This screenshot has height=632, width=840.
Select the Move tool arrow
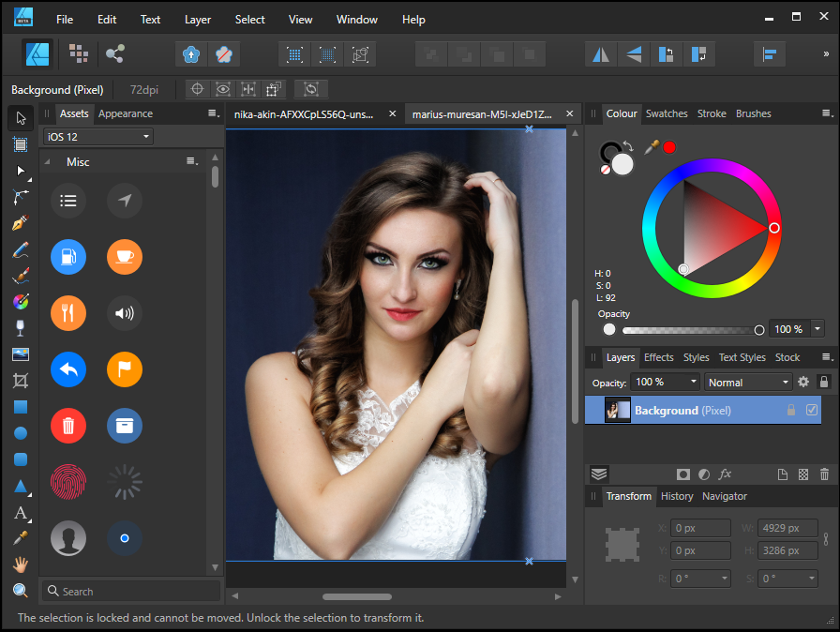(21, 118)
